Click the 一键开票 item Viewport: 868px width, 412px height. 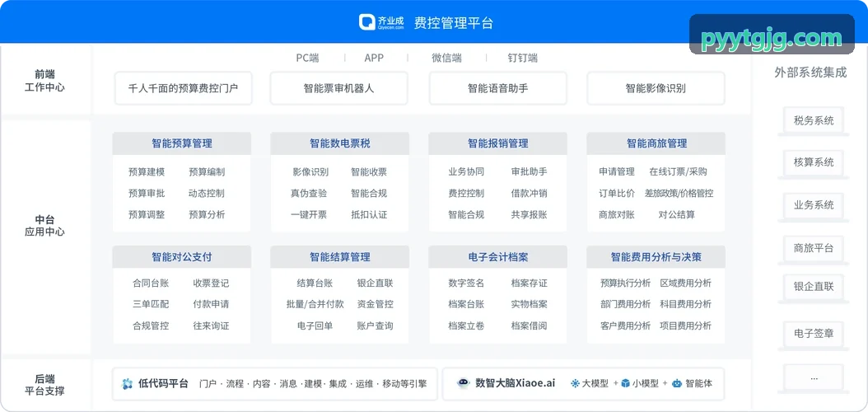click(x=308, y=214)
